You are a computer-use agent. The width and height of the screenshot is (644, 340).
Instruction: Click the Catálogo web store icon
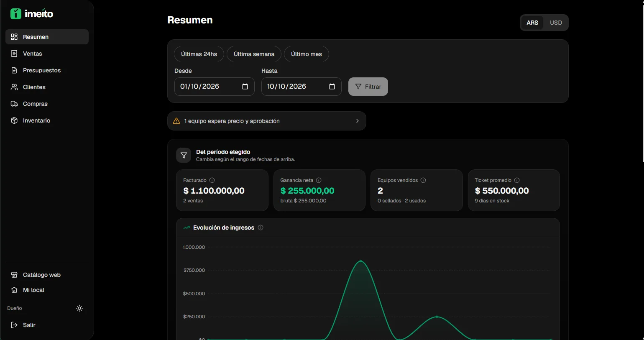click(x=14, y=275)
